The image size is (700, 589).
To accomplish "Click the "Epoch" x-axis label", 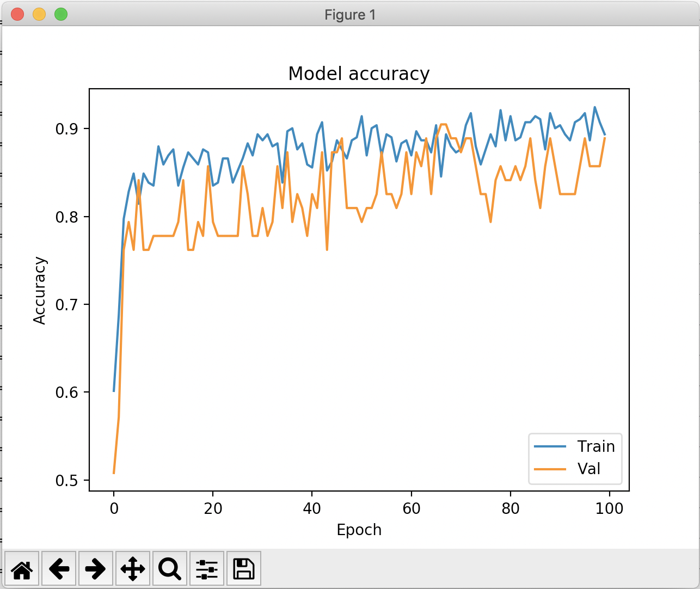I will pos(359,530).
